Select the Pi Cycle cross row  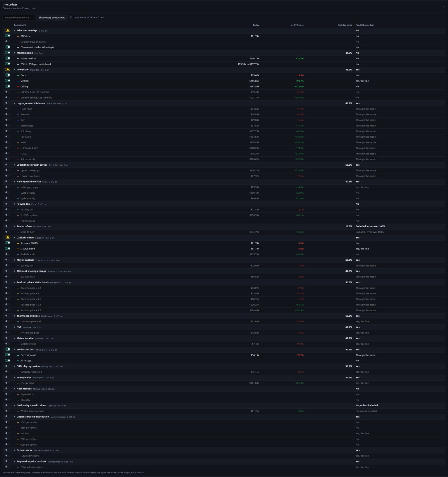click(x=224, y=221)
